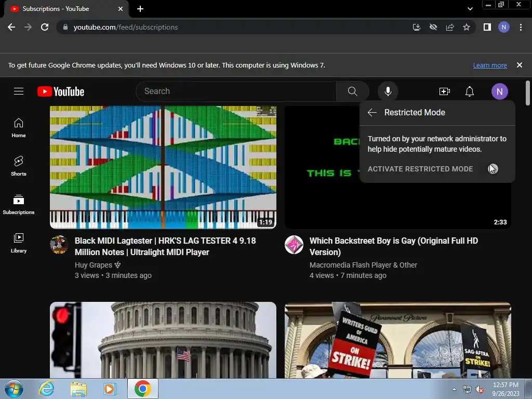Click the crossed-out eye icon in address bar
Screen dimensions: 532x399
point(433,27)
